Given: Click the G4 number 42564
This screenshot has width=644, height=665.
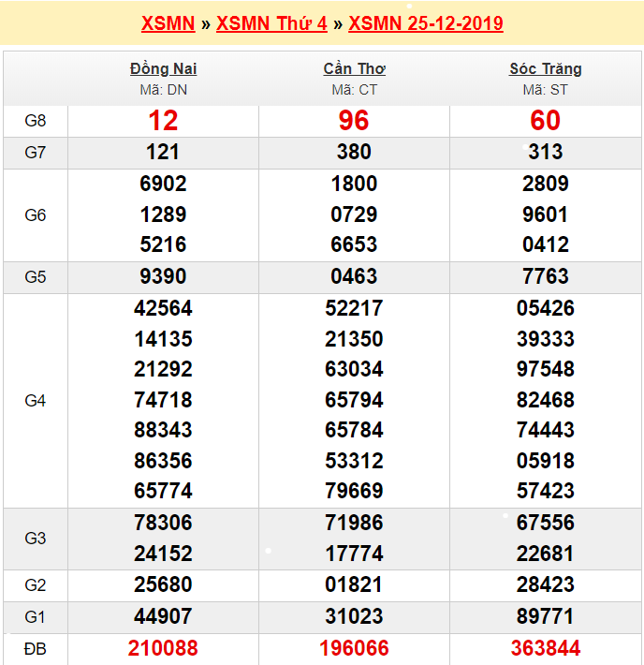Looking at the screenshot, I should click(163, 308).
